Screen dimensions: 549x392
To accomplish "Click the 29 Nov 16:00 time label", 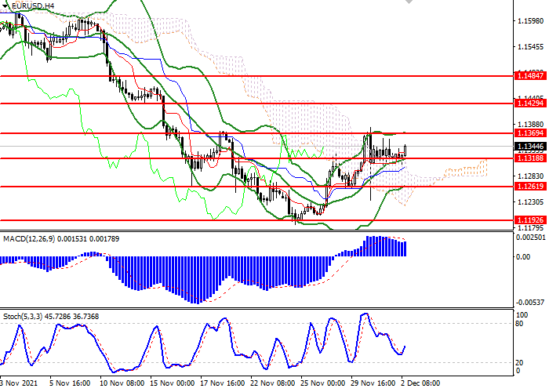I will coord(373,383).
